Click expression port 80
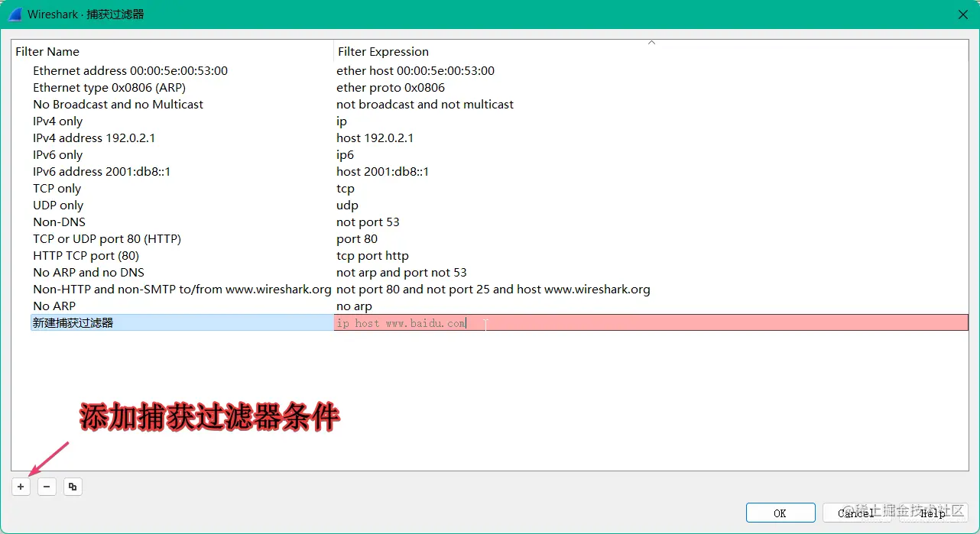 pyautogui.click(x=357, y=239)
